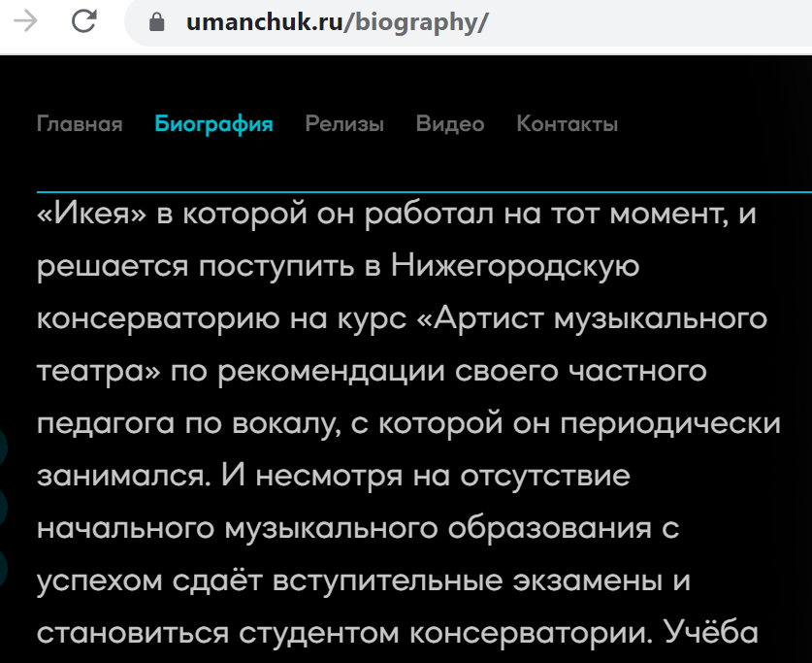Viewport: 812px width, 663px height.
Task: Reload the biography page
Action: pyautogui.click(x=84, y=22)
